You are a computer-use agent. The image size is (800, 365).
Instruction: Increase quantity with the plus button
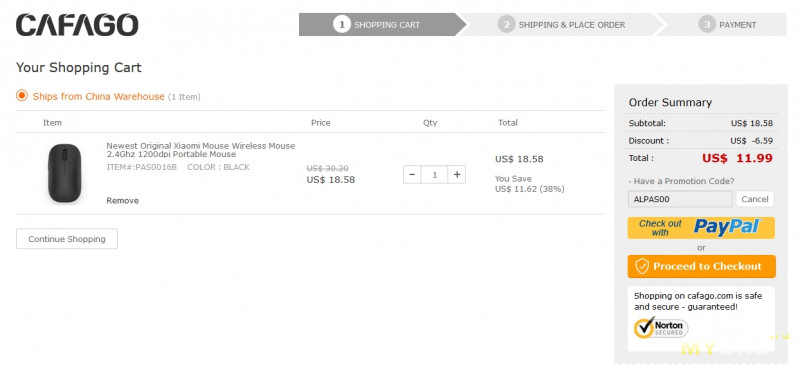point(457,175)
